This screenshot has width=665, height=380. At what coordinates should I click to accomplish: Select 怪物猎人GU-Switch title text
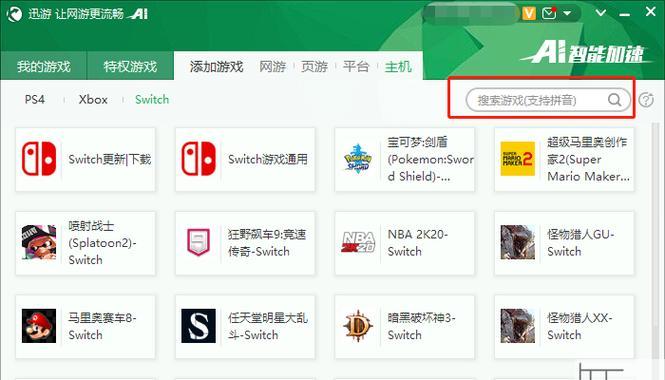(581, 243)
